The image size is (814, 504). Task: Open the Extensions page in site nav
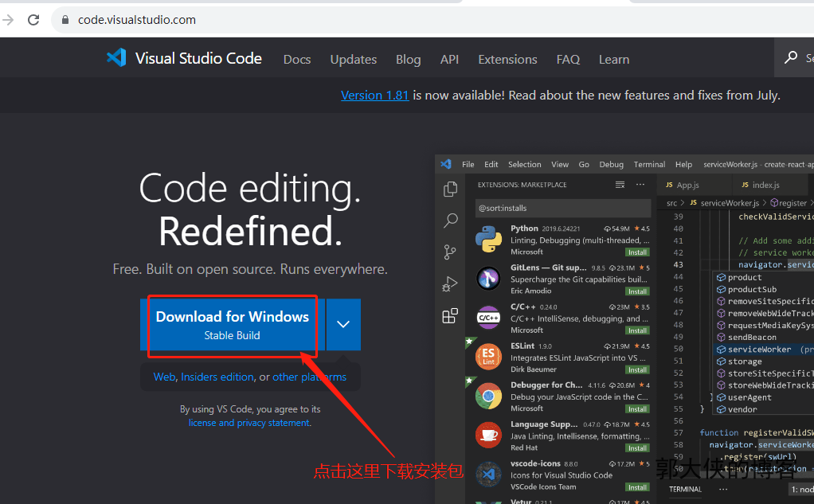click(x=507, y=59)
